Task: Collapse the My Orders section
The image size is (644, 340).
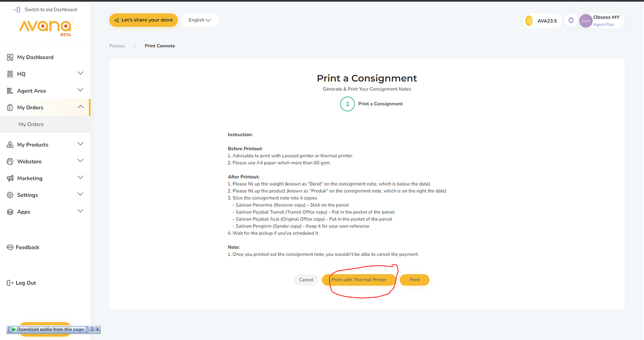Action: (x=80, y=107)
